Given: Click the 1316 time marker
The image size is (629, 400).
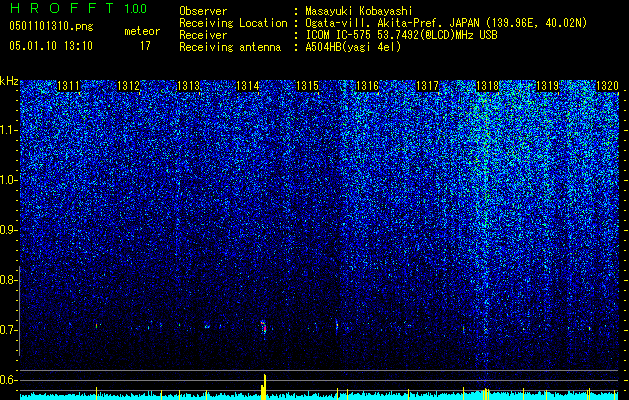Looking at the screenshot, I should tap(367, 86).
